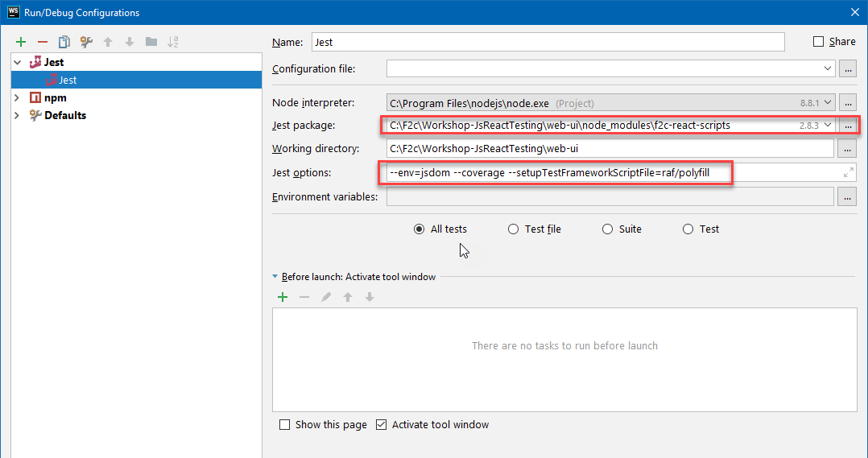Browse for Working directory with ellipsis button
The height and width of the screenshot is (458, 868).
click(x=848, y=149)
